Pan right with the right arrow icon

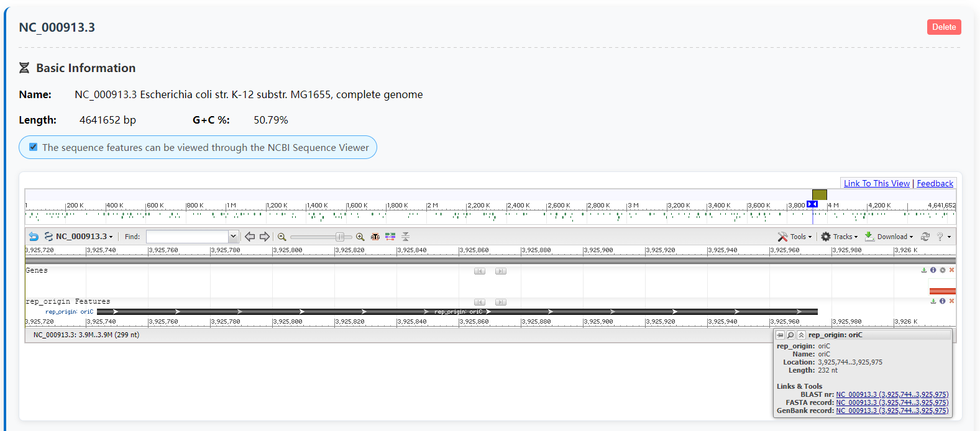[265, 237]
